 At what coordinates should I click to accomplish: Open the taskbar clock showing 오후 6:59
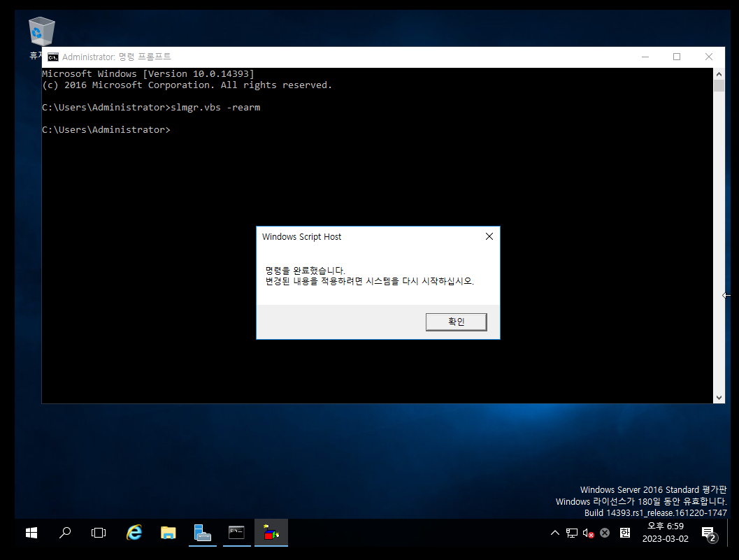pyautogui.click(x=666, y=532)
